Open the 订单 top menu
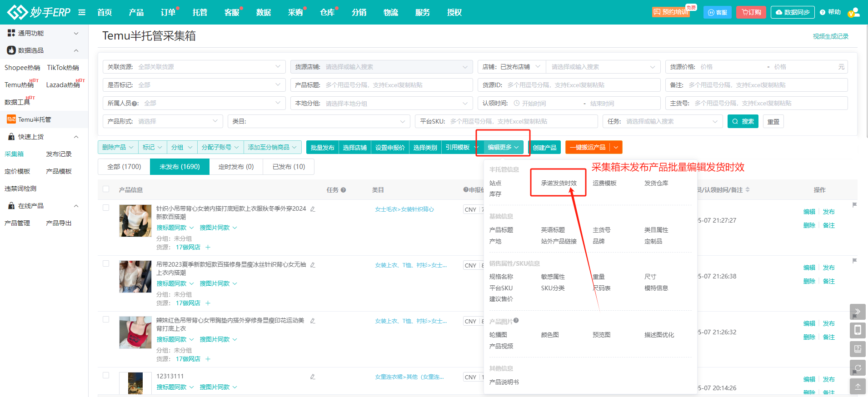 click(x=168, y=12)
